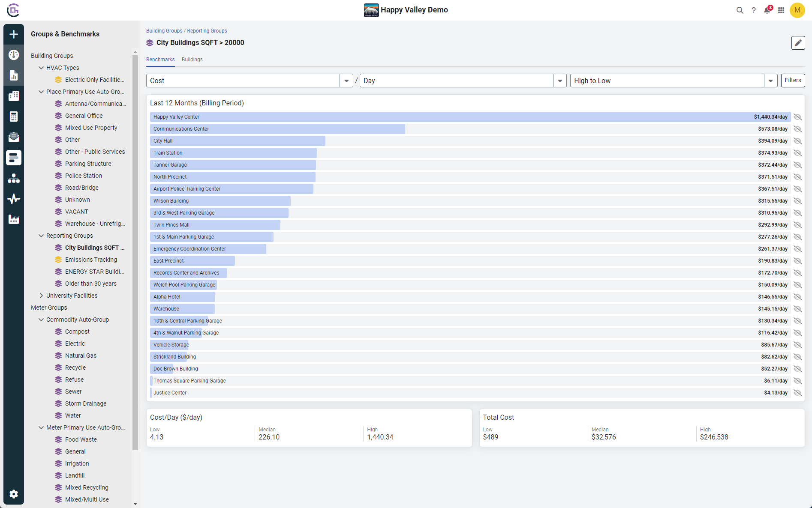Select the hierarchy org-chart icon in sidebar
This screenshot has width=812, height=508.
tap(13, 178)
